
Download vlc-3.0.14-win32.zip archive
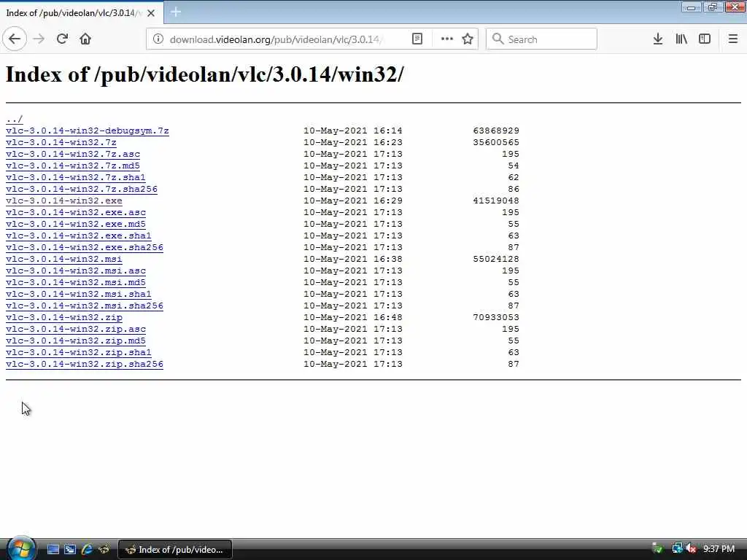point(64,317)
